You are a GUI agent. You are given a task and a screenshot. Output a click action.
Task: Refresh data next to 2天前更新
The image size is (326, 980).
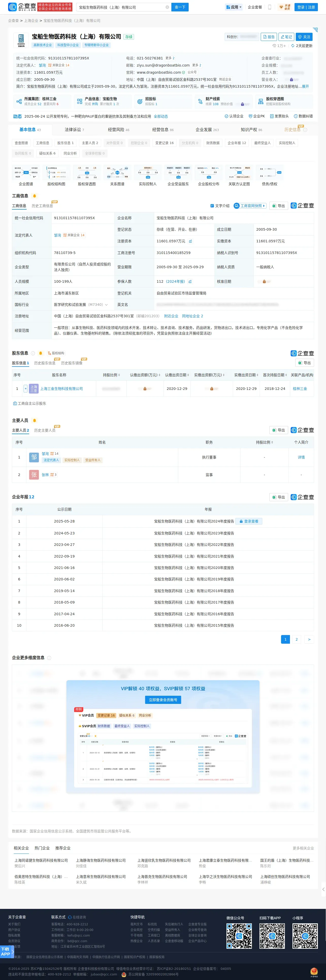tap(292, 46)
